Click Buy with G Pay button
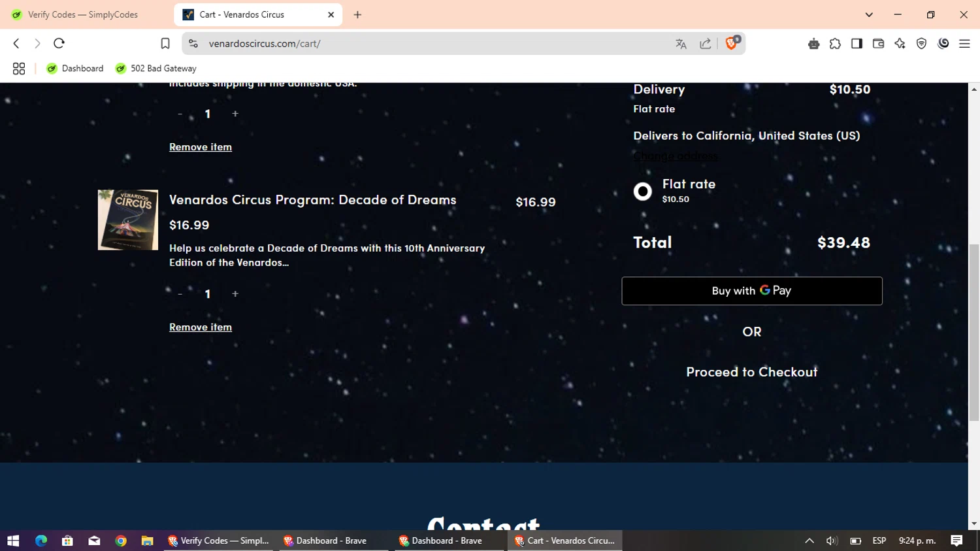Image resolution: width=980 pixels, height=551 pixels. [752, 291]
